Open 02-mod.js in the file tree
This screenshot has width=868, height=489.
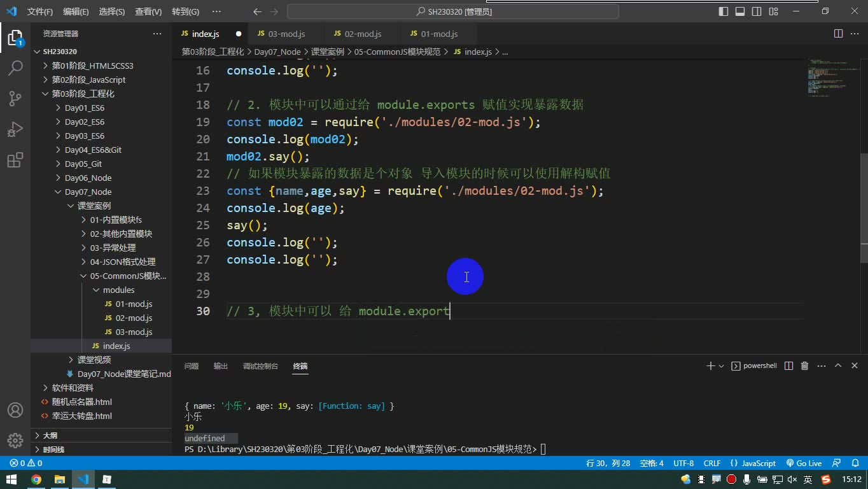tap(134, 318)
